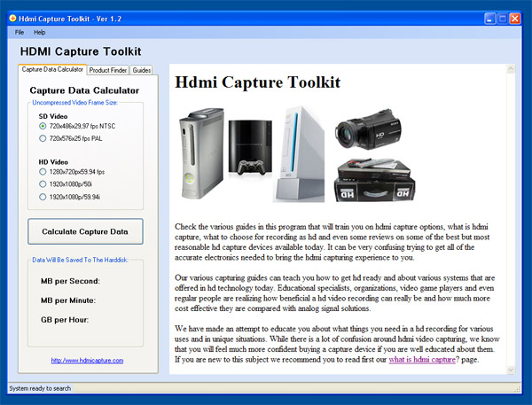Open the hdmicapture.com website link

tap(87, 360)
